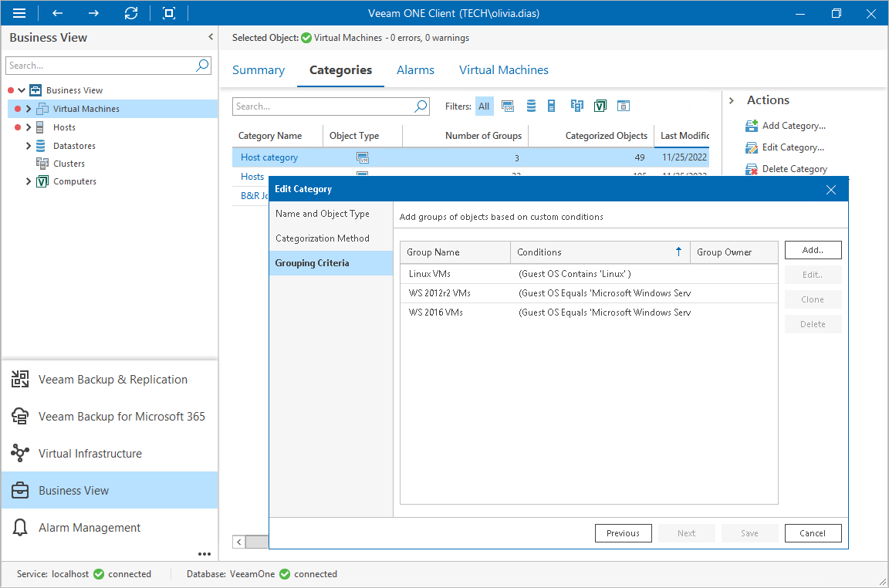Click the Alarm Management bell icon
889x588 pixels.
point(20,528)
